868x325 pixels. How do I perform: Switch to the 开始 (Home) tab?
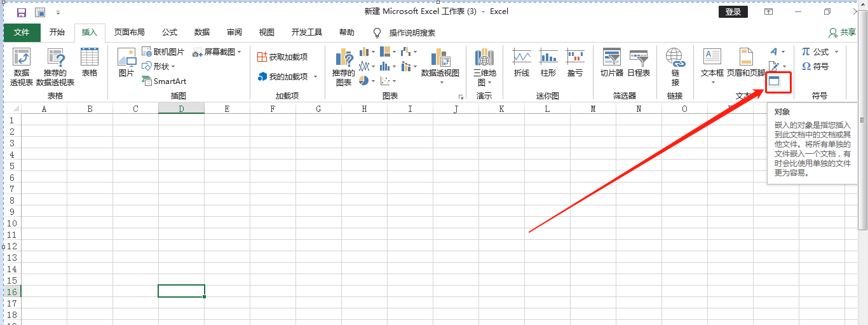point(57,32)
